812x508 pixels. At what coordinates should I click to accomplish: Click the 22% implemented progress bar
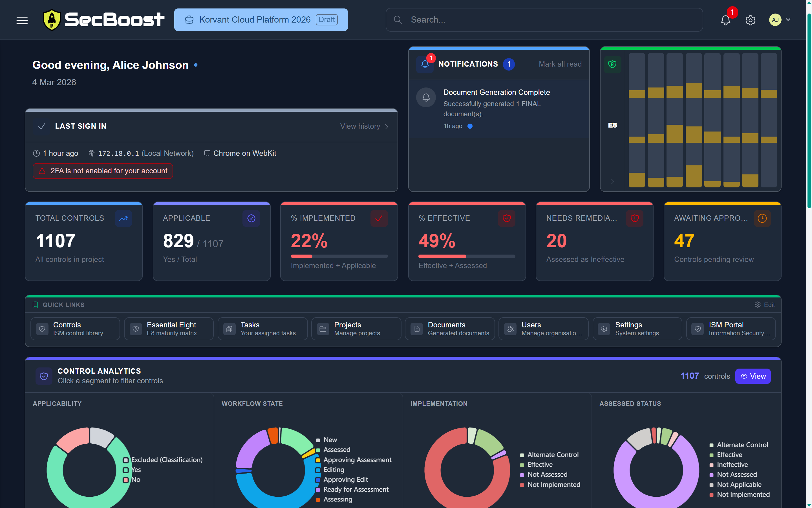(x=339, y=256)
